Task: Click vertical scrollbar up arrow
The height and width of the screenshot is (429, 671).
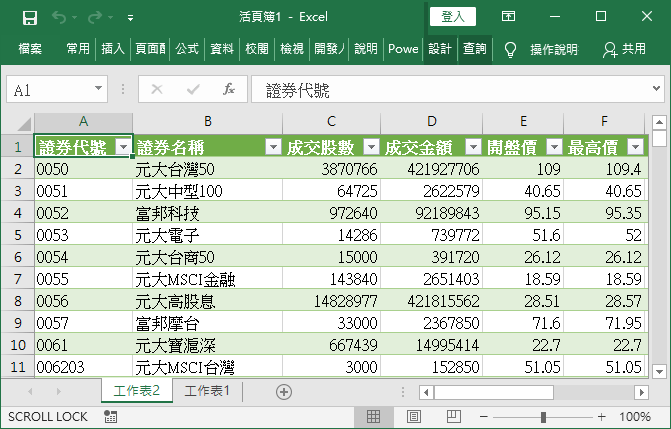Action: 659,122
